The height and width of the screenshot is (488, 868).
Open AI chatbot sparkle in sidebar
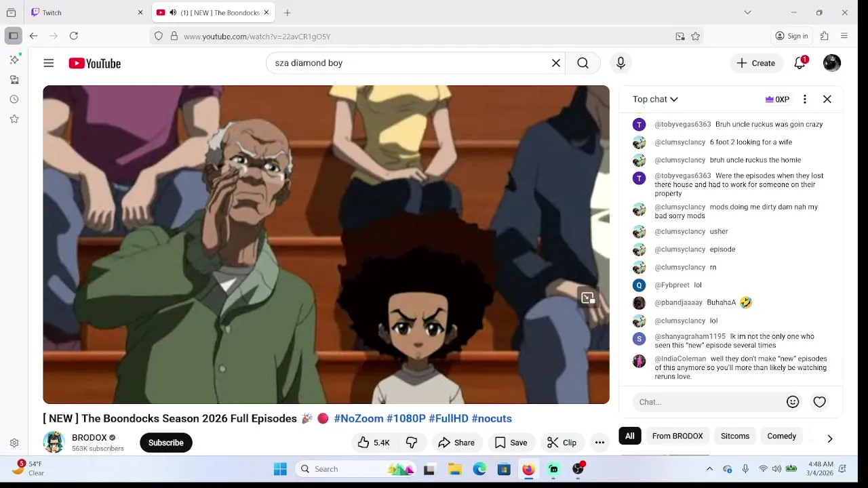(14, 60)
